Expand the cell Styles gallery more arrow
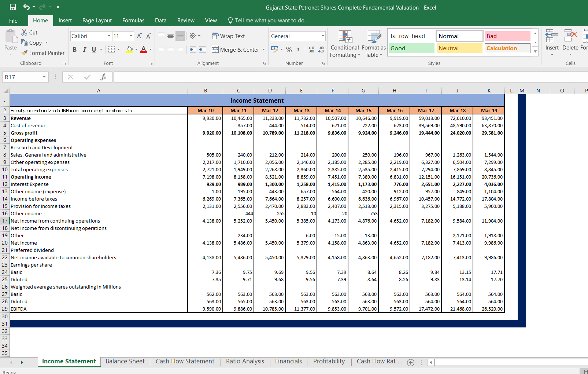The height and width of the screenshot is (374, 588). click(535, 51)
